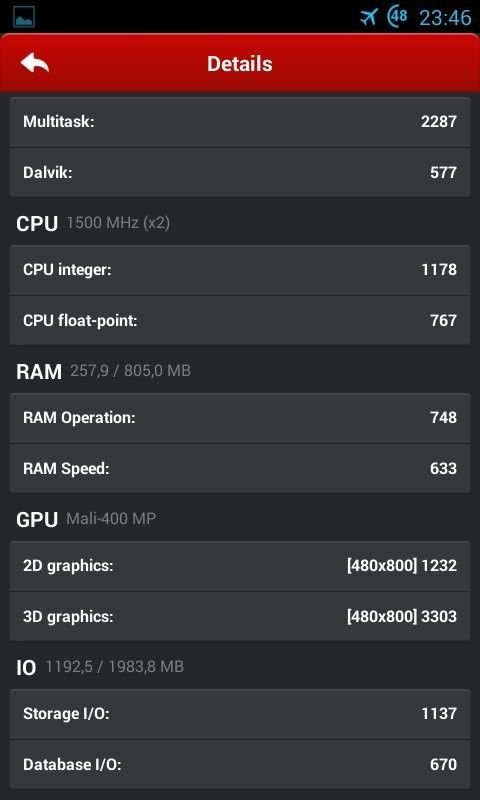The width and height of the screenshot is (480, 800).
Task: Tap the battery 48 indicator icon
Action: pyautogui.click(x=398, y=16)
